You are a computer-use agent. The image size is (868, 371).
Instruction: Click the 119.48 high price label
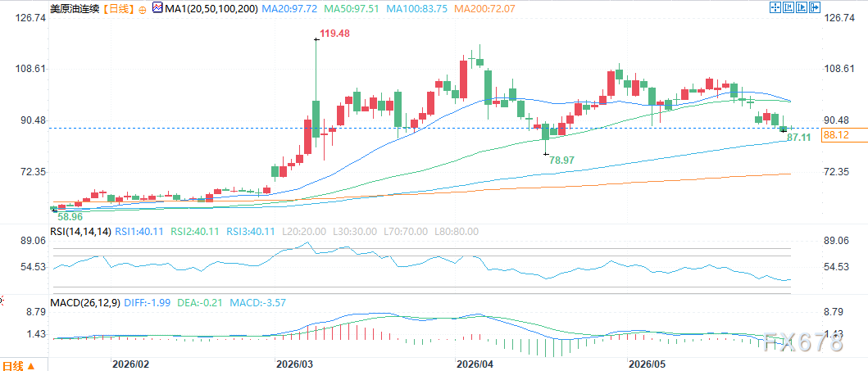(335, 34)
